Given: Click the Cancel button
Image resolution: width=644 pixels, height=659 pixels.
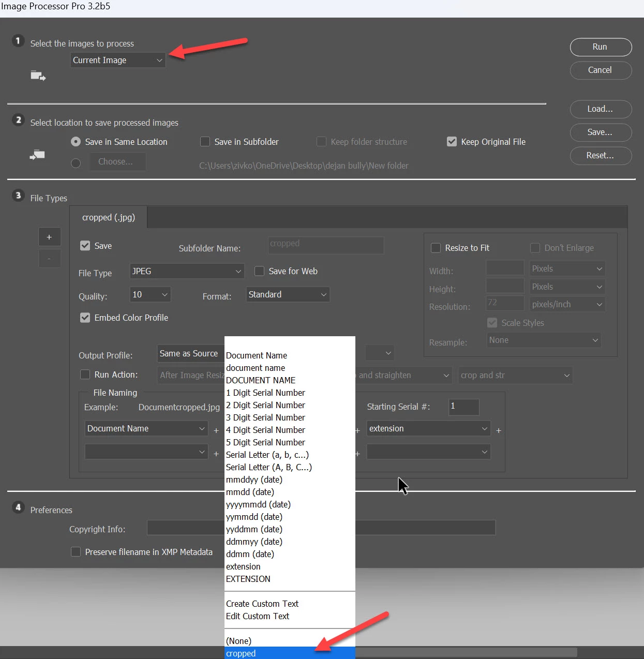Looking at the screenshot, I should [601, 70].
